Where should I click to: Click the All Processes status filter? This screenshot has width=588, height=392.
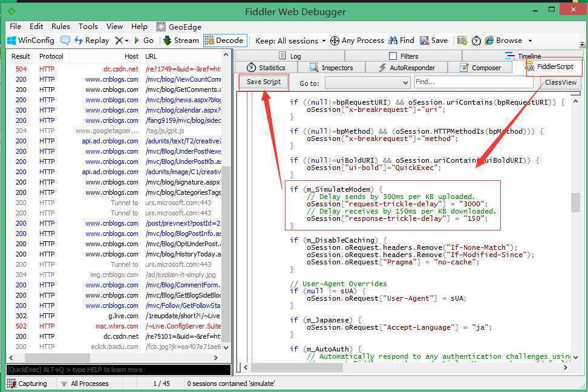(x=85, y=384)
